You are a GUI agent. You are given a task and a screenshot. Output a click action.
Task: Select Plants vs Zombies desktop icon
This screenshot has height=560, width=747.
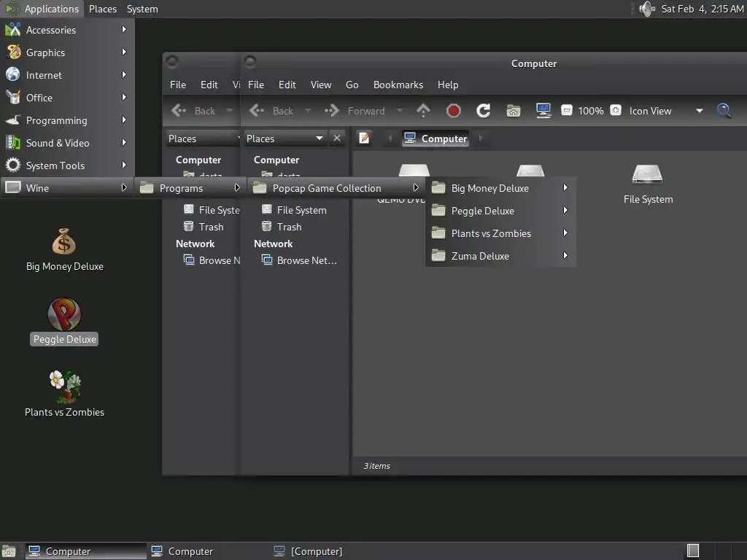64,394
